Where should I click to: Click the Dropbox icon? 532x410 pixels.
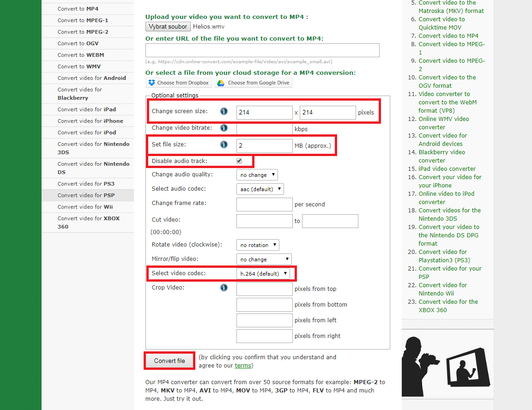151,83
